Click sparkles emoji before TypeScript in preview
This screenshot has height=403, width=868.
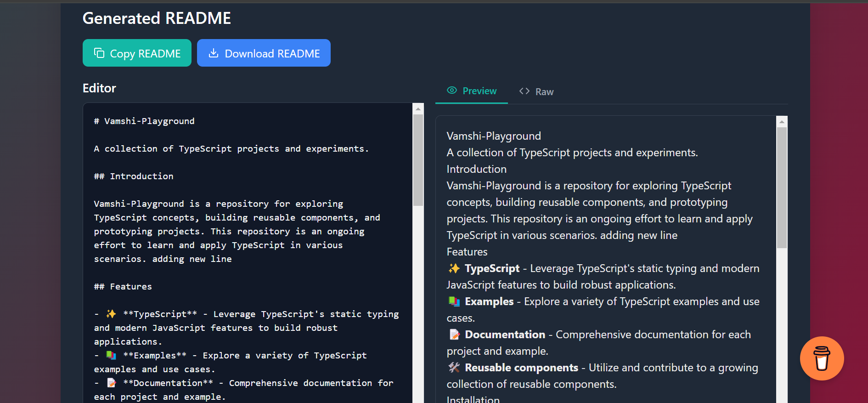click(x=454, y=268)
